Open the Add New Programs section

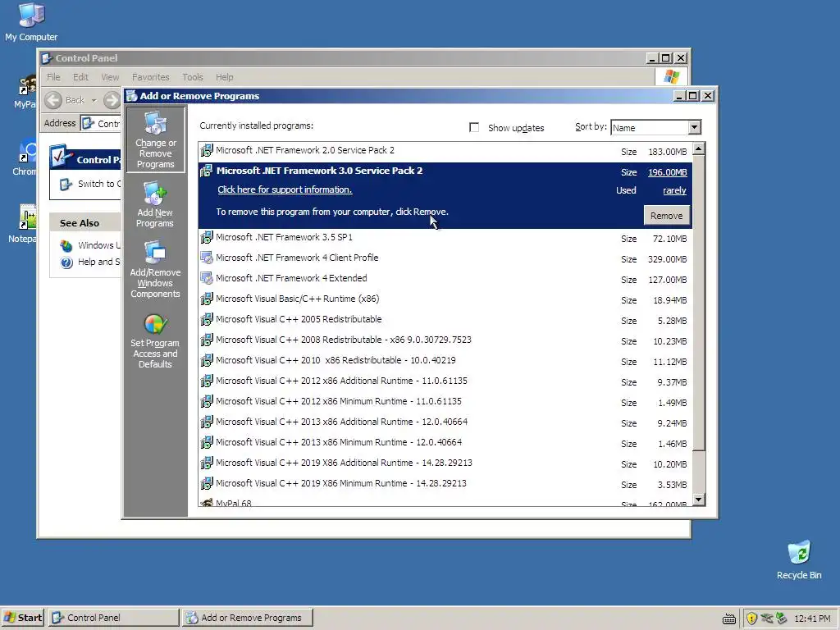pyautogui.click(x=155, y=204)
